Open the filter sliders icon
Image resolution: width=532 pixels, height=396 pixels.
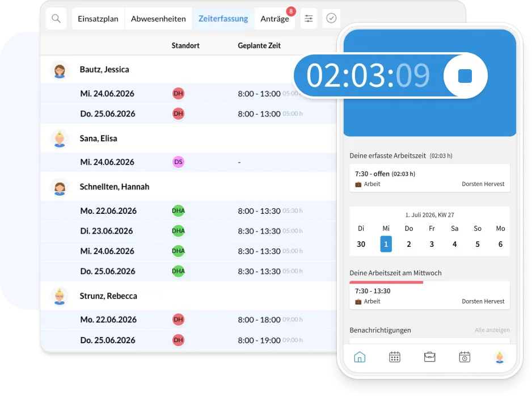(x=309, y=18)
